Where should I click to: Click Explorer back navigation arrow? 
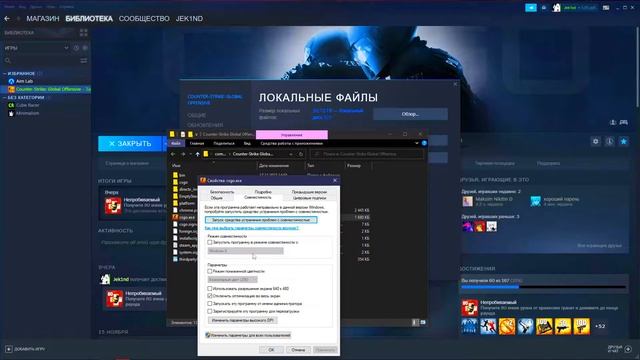(173, 154)
